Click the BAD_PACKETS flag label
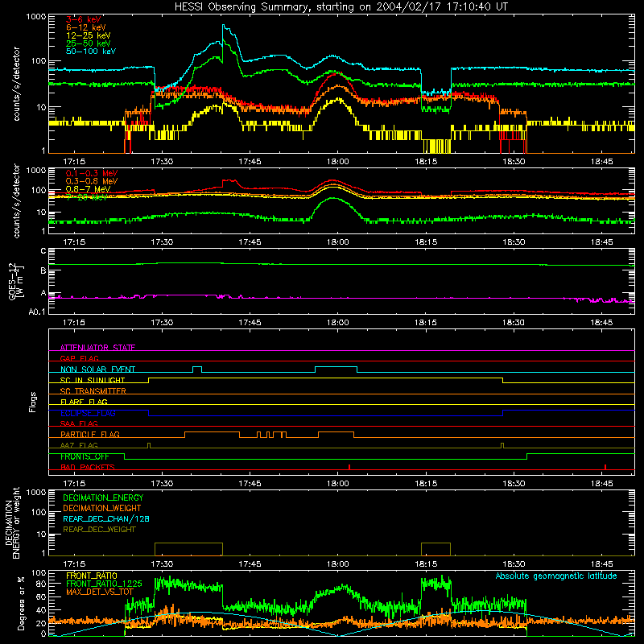Screen dimensions: 644x644 pyautogui.click(x=88, y=467)
